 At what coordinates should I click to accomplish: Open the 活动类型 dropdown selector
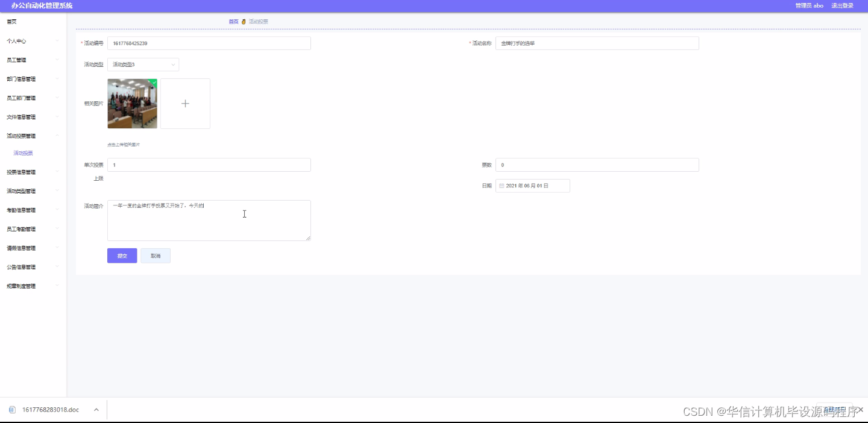pos(143,64)
